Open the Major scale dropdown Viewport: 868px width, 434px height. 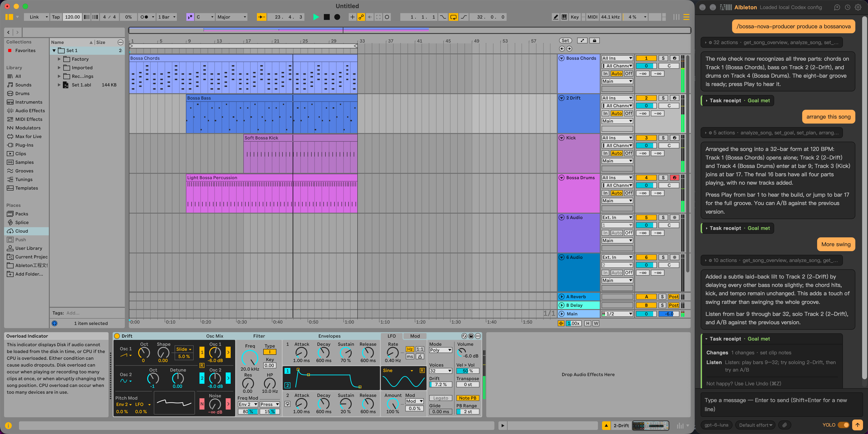click(232, 17)
